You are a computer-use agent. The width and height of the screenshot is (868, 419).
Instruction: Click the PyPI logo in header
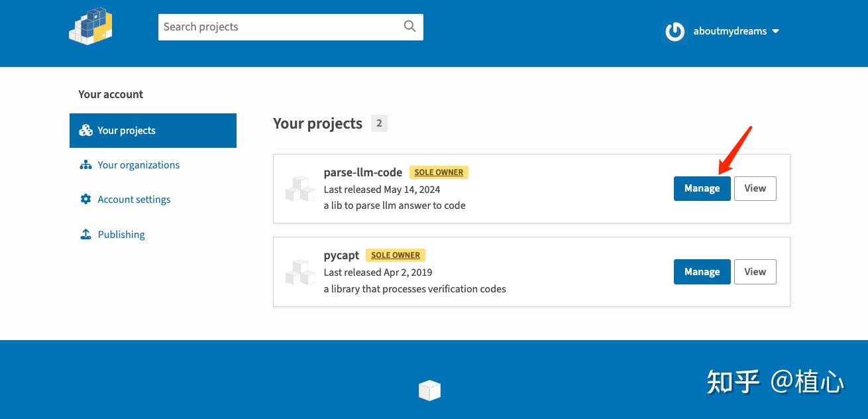[x=91, y=27]
